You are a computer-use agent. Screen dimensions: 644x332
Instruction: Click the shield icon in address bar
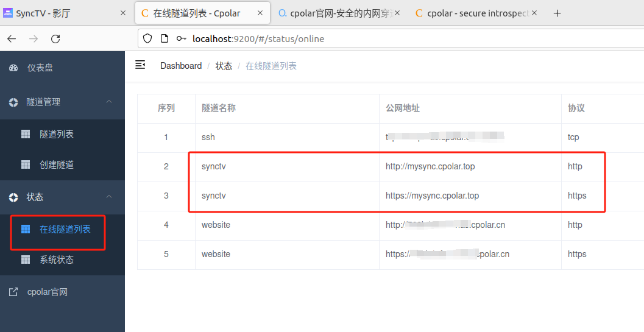click(x=147, y=38)
